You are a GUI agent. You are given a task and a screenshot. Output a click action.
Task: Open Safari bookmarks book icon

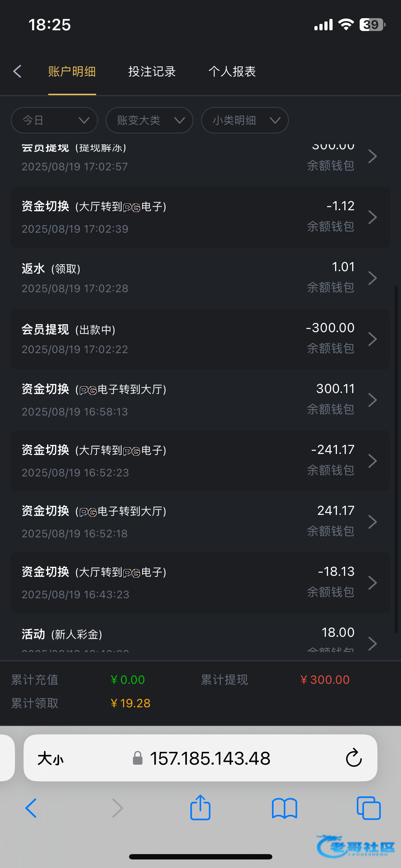pyautogui.click(x=284, y=808)
